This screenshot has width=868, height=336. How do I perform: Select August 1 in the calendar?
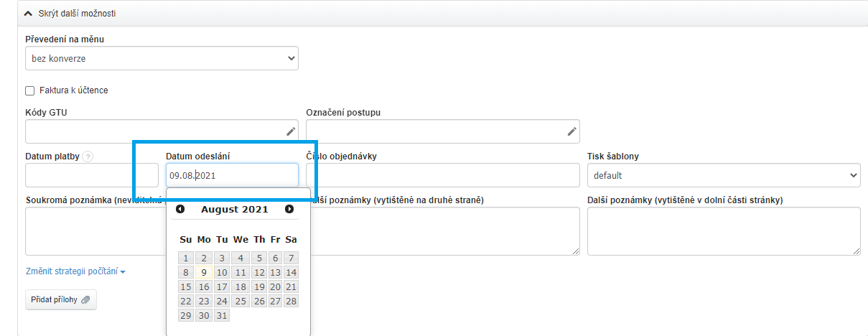pos(186,258)
